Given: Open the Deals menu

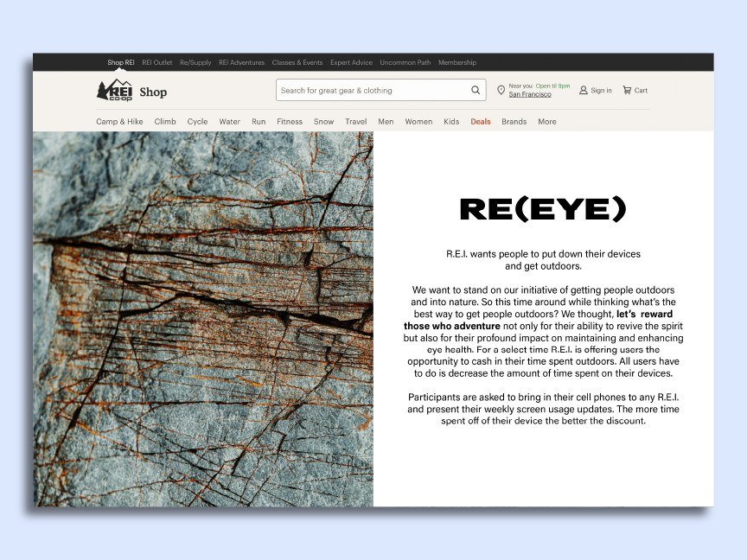Looking at the screenshot, I should (x=480, y=122).
